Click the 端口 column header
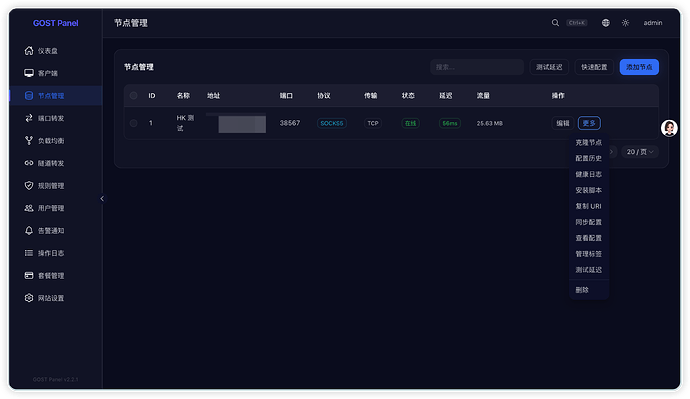This screenshot has width=690, height=399. [286, 95]
